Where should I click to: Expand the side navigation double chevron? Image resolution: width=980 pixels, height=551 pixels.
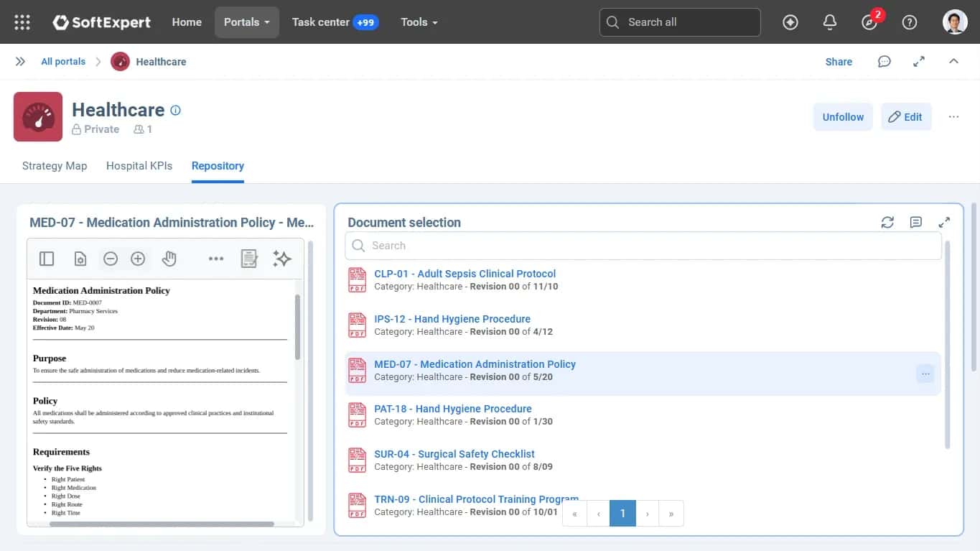pyautogui.click(x=20, y=62)
